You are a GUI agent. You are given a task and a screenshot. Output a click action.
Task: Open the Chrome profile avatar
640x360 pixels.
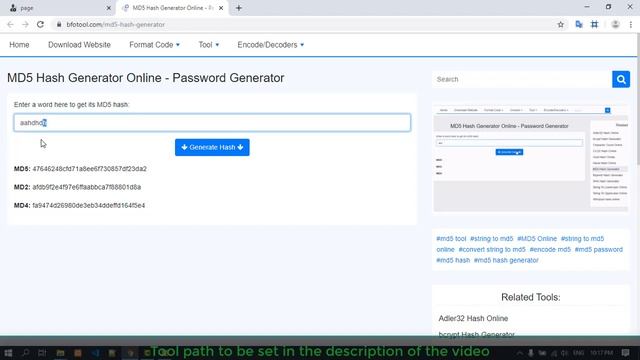[615, 24]
